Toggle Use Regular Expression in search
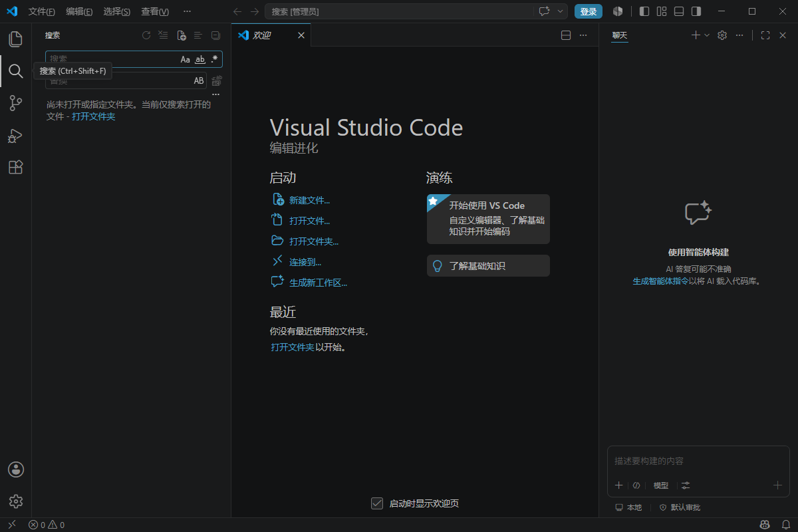The width and height of the screenshot is (798, 532). point(214,59)
